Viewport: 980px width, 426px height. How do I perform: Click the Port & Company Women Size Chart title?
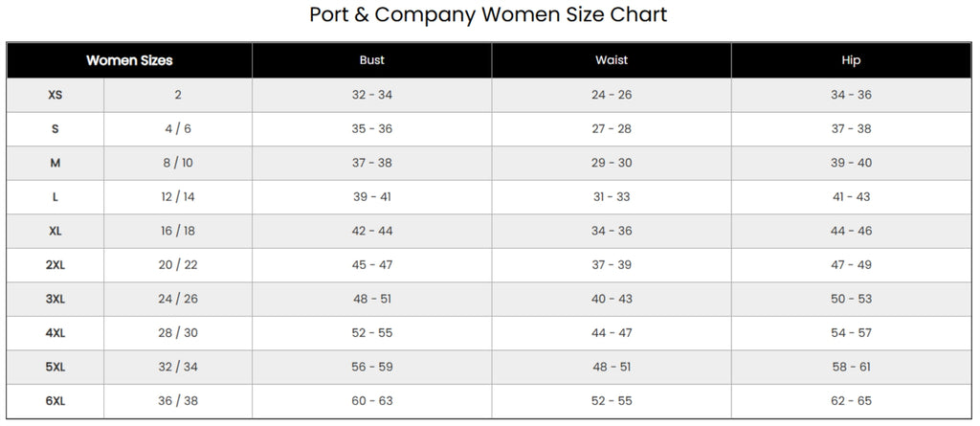[488, 14]
